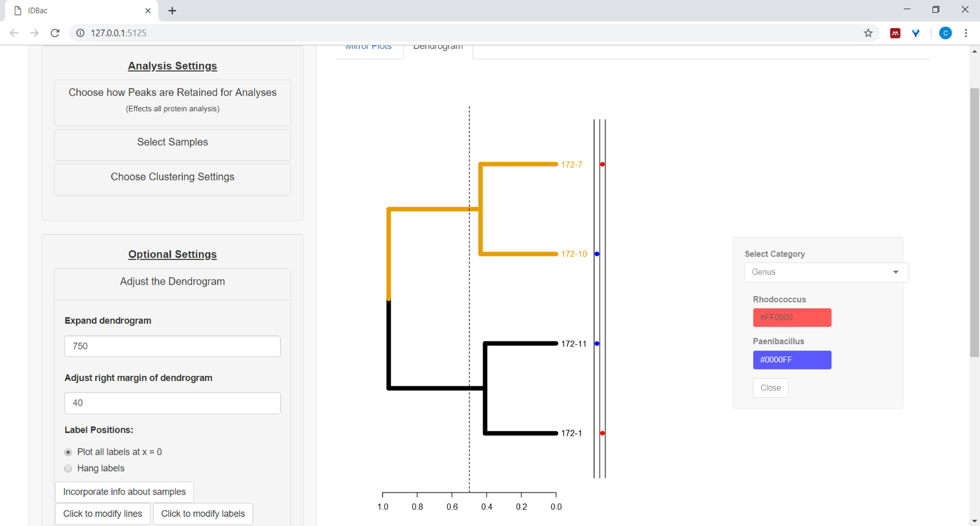Click the browser back arrow

(14, 33)
